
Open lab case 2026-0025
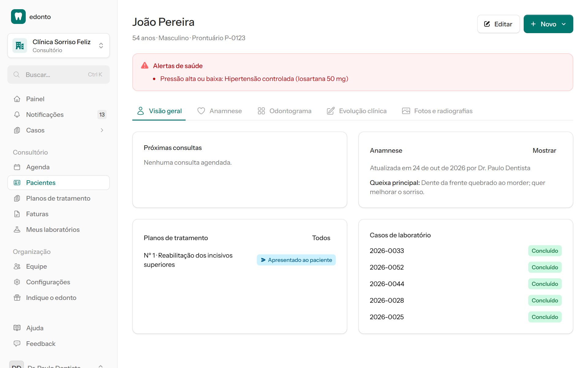tap(387, 317)
